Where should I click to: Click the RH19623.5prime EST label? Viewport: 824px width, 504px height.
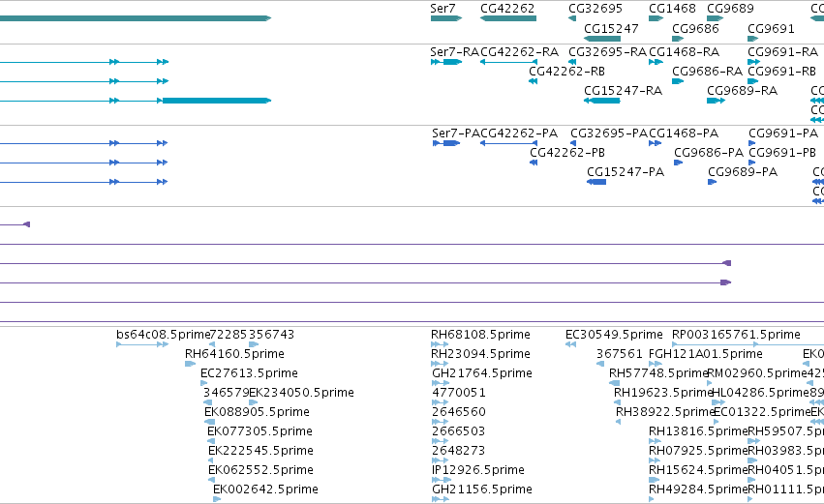click(663, 393)
